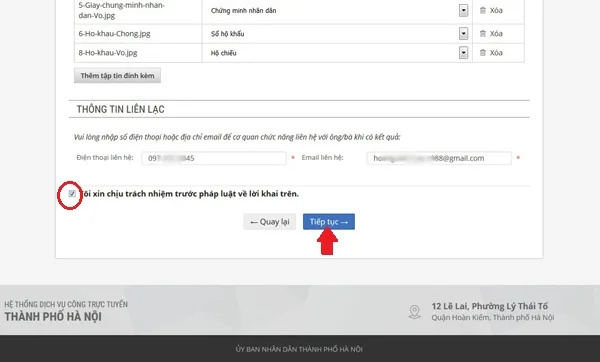Click 'Xóa' for Chứng minh nhân dân row
The image size is (600, 362).
point(496,10)
